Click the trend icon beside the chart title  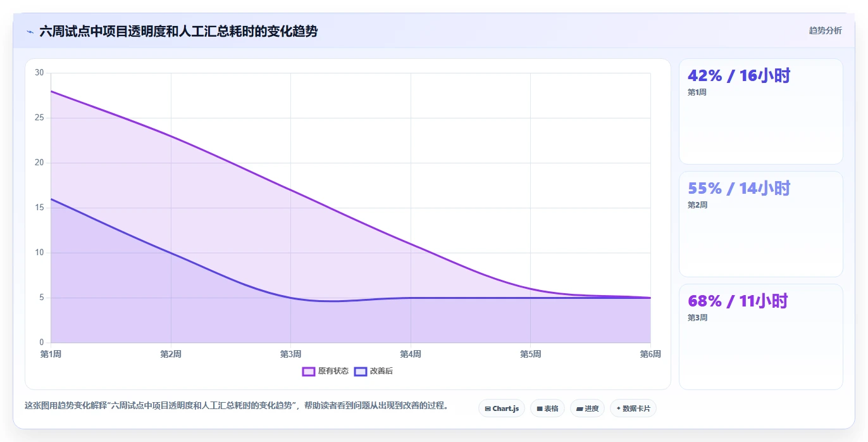30,32
